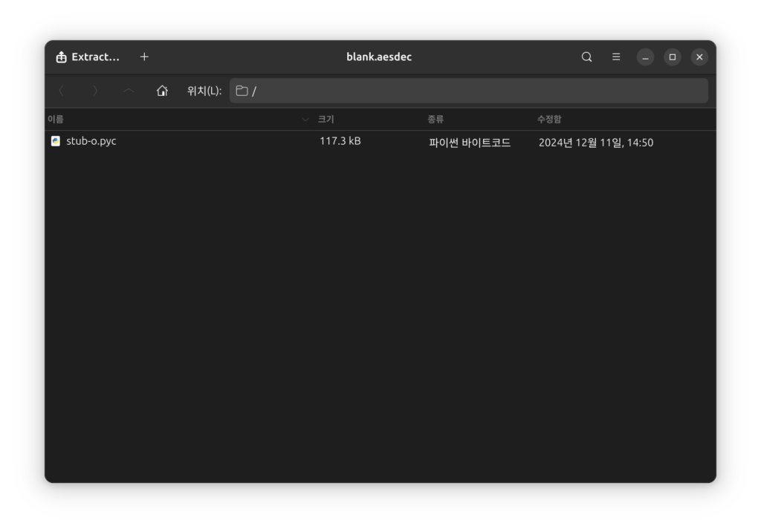The height and width of the screenshot is (532, 761).
Task: Click the folder icon in location bar
Action: 242,91
